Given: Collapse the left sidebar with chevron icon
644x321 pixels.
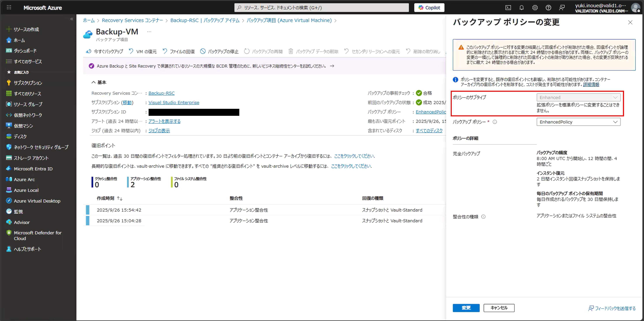Looking at the screenshot, I should coord(72,19).
